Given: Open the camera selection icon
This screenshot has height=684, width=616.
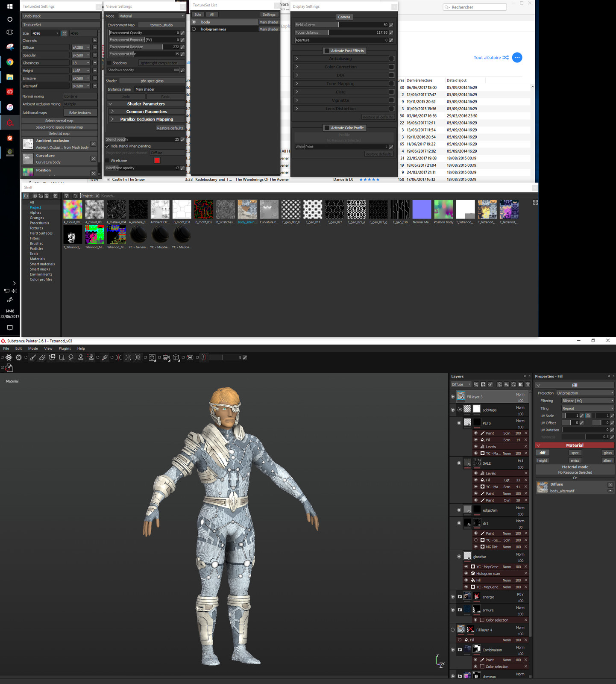Looking at the screenshot, I should 166,357.
